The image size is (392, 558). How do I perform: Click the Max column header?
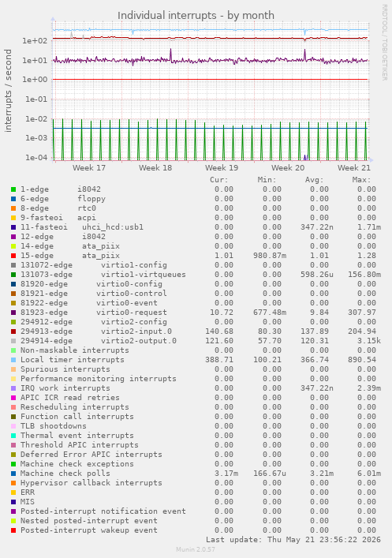362,180
